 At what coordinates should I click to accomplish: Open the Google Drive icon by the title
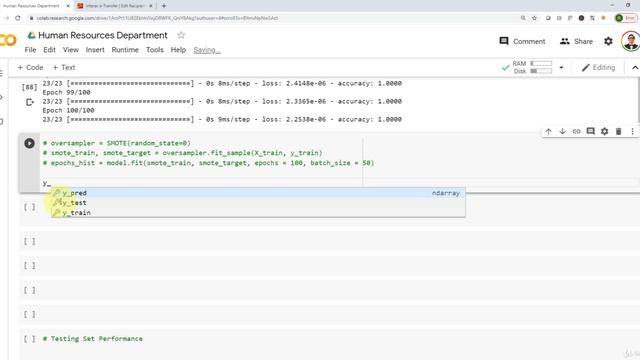pos(31,36)
